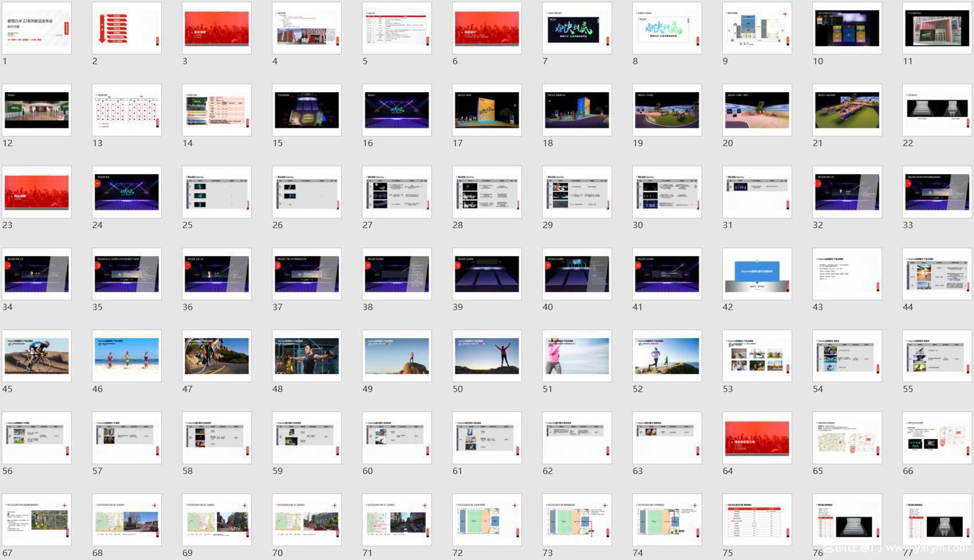The image size is (974, 560).
Task: Select slide 16 purple stage thumbnail
Action: 397,110
